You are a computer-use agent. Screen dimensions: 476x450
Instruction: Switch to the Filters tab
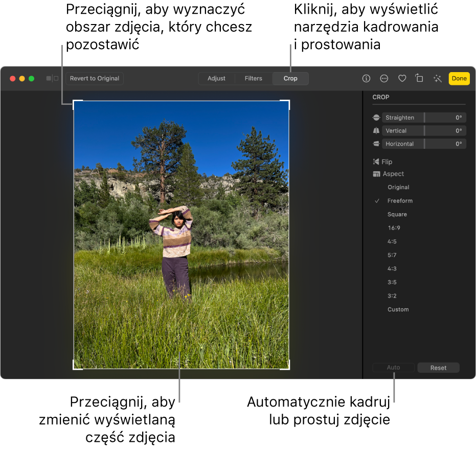pos(253,78)
